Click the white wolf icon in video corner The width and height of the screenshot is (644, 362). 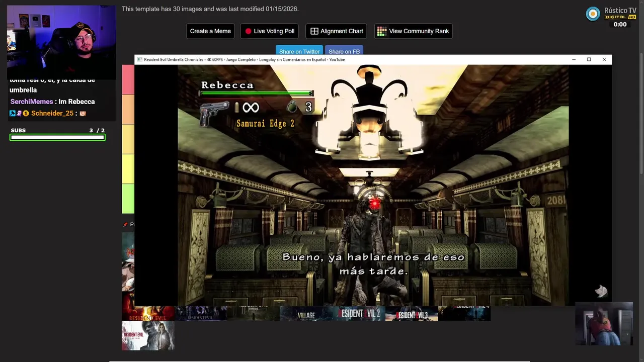coord(601,291)
